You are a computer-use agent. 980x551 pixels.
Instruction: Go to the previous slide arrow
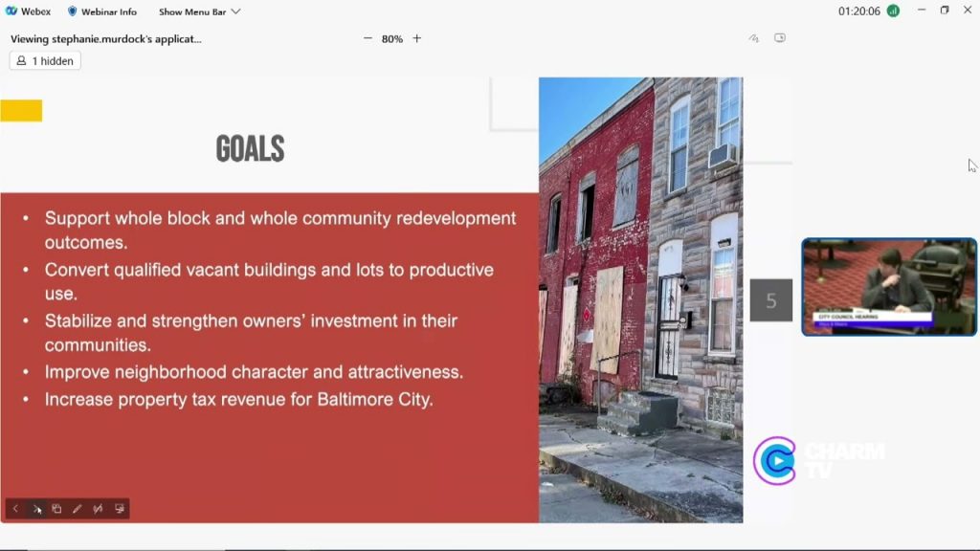[x=15, y=509]
